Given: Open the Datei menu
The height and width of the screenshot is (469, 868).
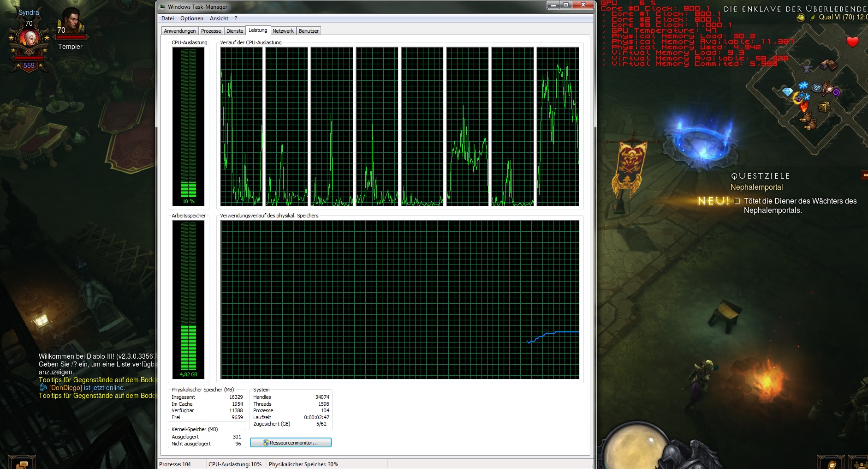Looking at the screenshot, I should 167,18.
